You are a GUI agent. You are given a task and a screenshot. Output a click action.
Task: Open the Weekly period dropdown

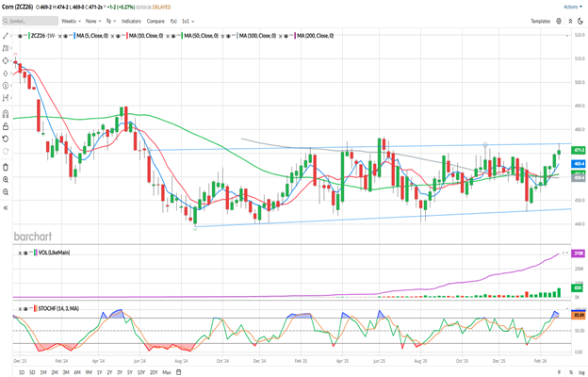click(71, 21)
